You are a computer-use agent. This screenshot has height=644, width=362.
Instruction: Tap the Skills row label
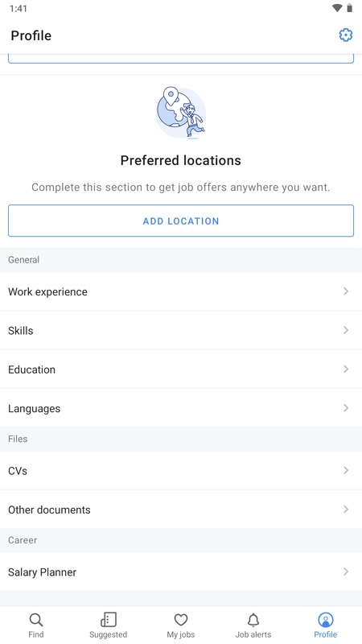21,330
